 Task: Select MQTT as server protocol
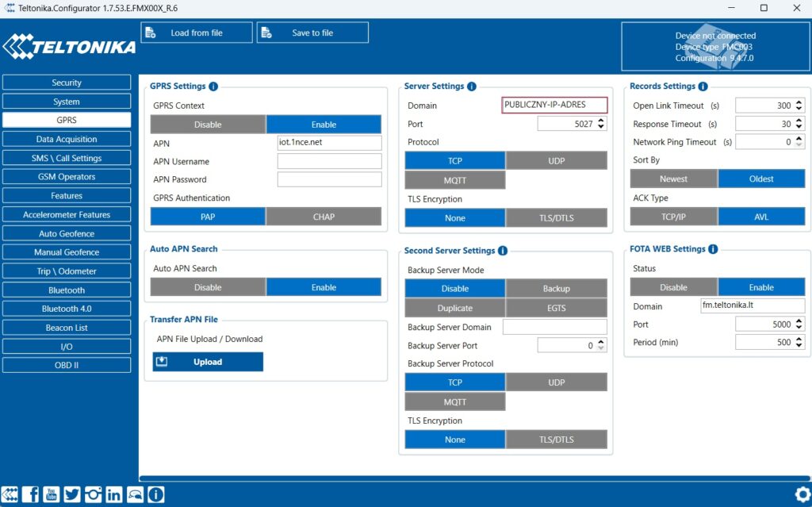click(454, 180)
